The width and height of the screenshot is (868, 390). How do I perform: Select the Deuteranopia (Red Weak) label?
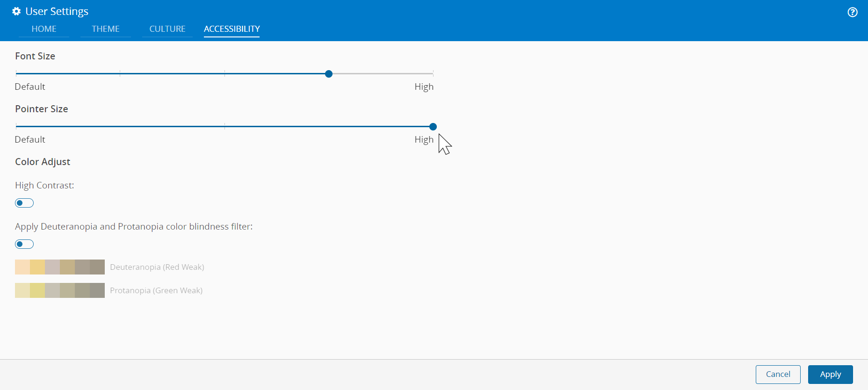tap(157, 267)
